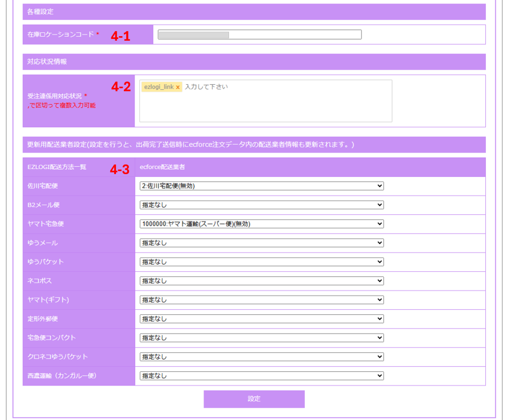509x420 pixels.
Task: Open the B2メール便 carrier dropdown
Action: (x=261, y=205)
